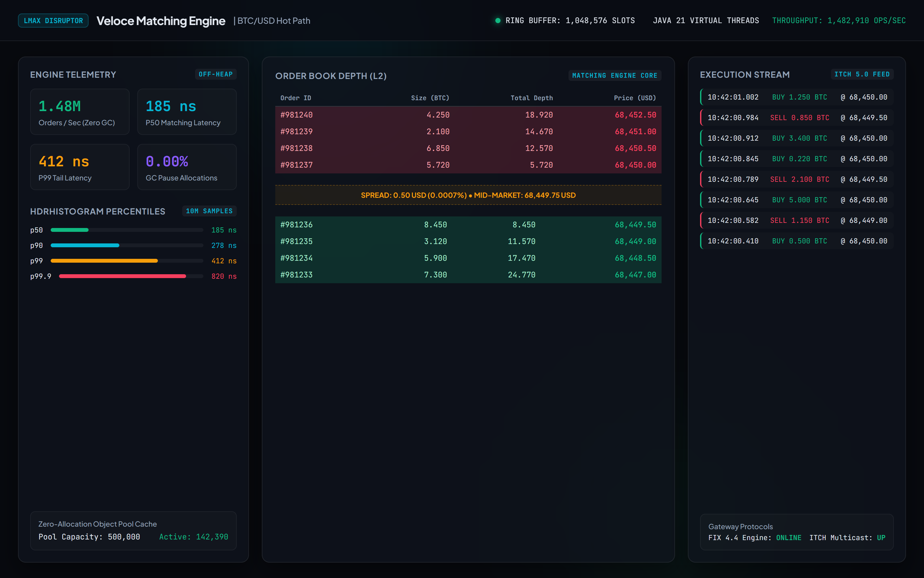Click the LMAX DISRUPTOR badge
The height and width of the screenshot is (578, 924).
[53, 21]
